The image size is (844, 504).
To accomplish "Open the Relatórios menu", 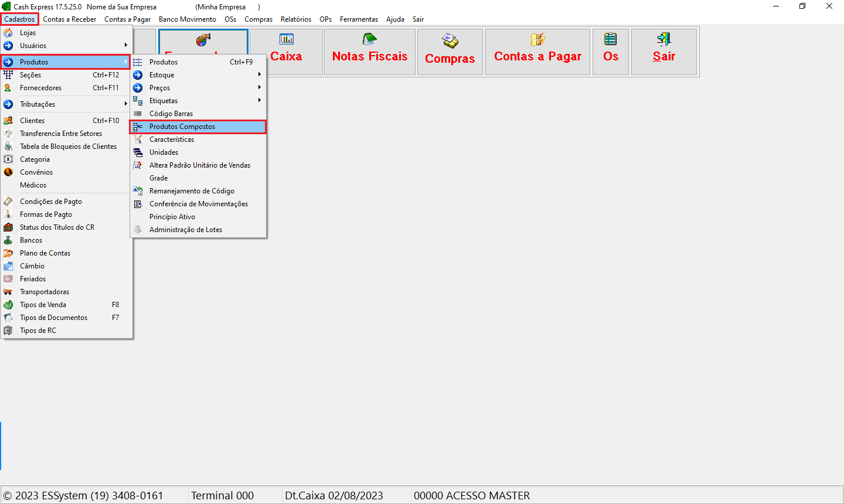I will tap(296, 19).
